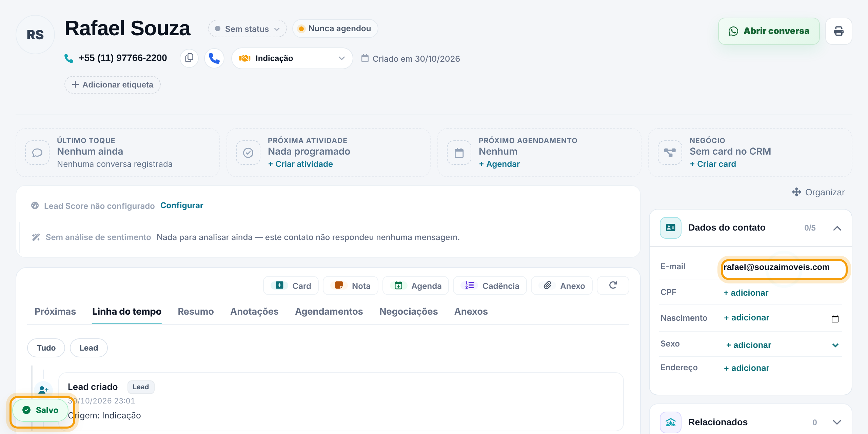Switch to the Resumo tab
The width and height of the screenshot is (868, 434).
(x=196, y=311)
